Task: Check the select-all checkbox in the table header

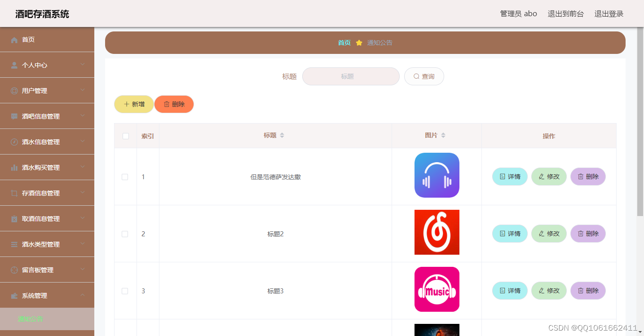Action: 125,136
